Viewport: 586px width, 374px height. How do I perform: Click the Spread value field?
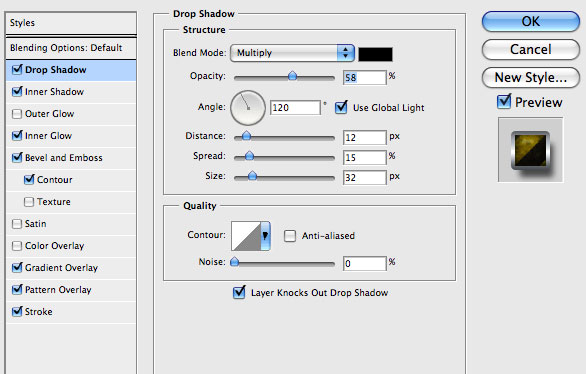(x=364, y=158)
